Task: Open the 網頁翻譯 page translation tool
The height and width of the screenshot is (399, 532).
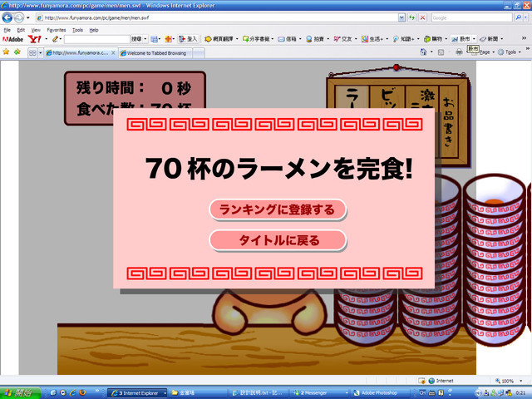Action: [219, 39]
